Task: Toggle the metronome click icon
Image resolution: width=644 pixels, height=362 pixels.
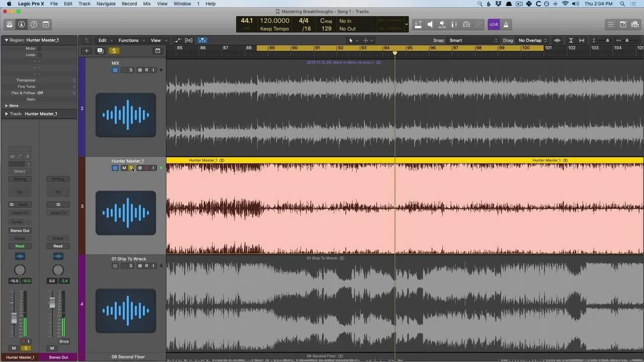Action: (x=506, y=24)
